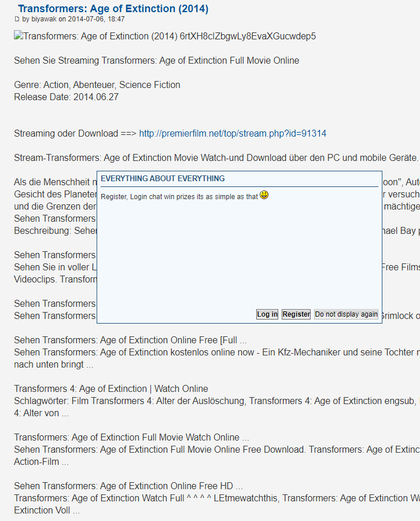
Task: Click the author name biyawak
Action: [x=44, y=19]
